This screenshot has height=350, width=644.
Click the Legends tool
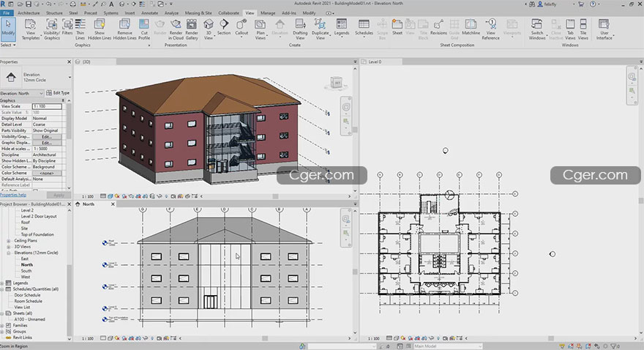pyautogui.click(x=342, y=27)
